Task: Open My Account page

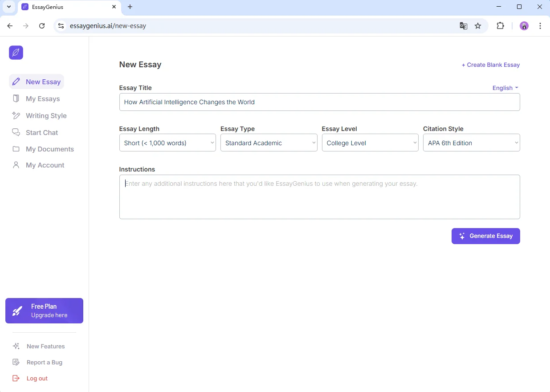Action: [45, 165]
